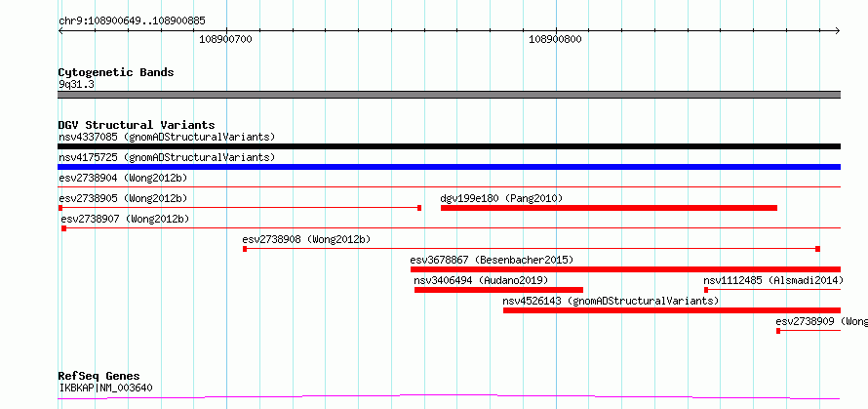The height and width of the screenshot is (409, 868).
Task: Select the red esv3678867 variant bar
Action: click(625, 269)
